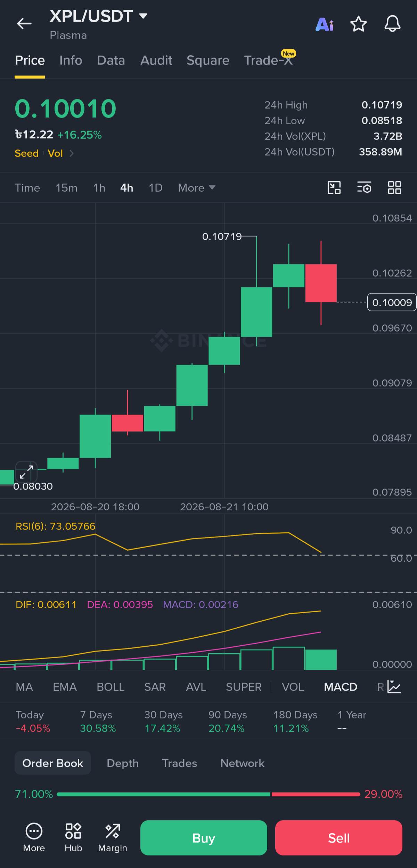Open the Audit tab
Screen dimensions: 417x868
(x=156, y=61)
